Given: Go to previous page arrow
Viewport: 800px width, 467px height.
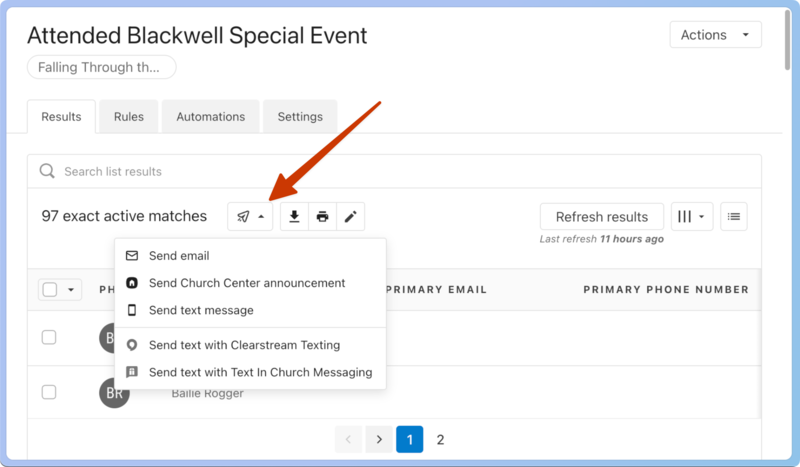Looking at the screenshot, I should click(349, 439).
